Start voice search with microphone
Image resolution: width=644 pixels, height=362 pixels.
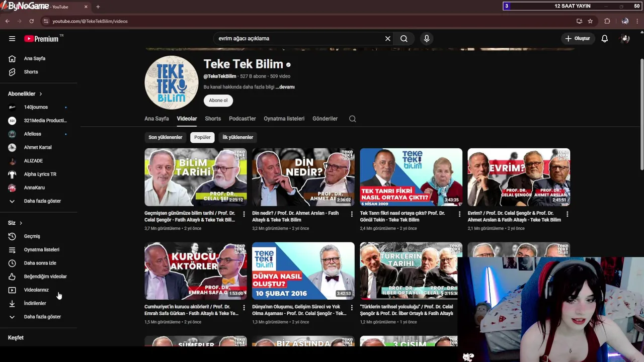tap(427, 38)
